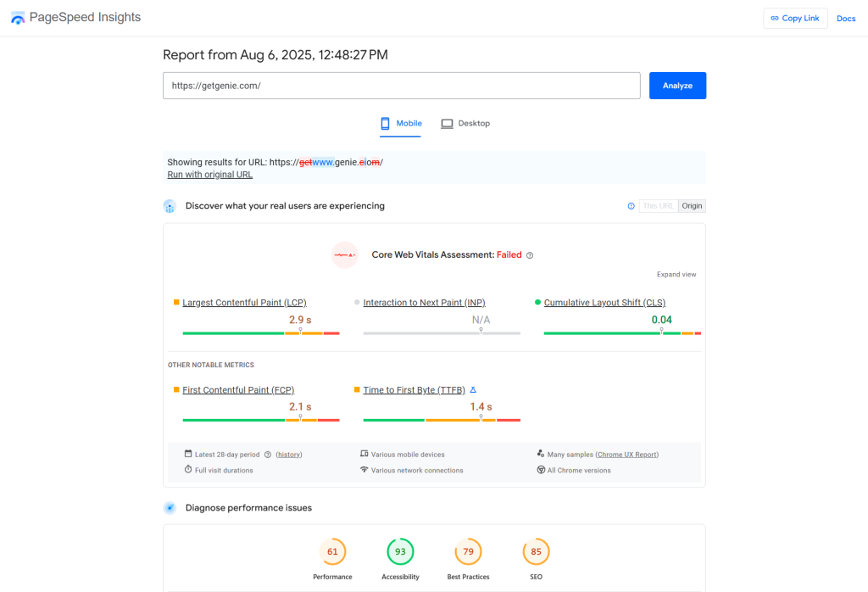Click Expand view
Screen dimensions: 868x592
click(676, 275)
